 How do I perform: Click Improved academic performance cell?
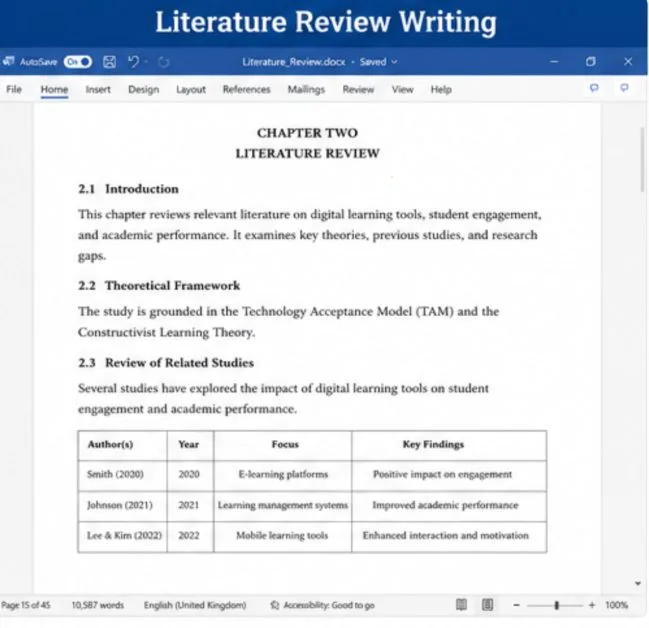pyautogui.click(x=449, y=506)
